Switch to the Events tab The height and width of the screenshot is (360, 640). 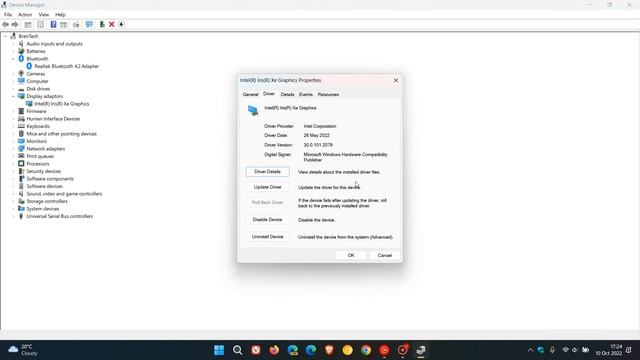pyautogui.click(x=306, y=94)
